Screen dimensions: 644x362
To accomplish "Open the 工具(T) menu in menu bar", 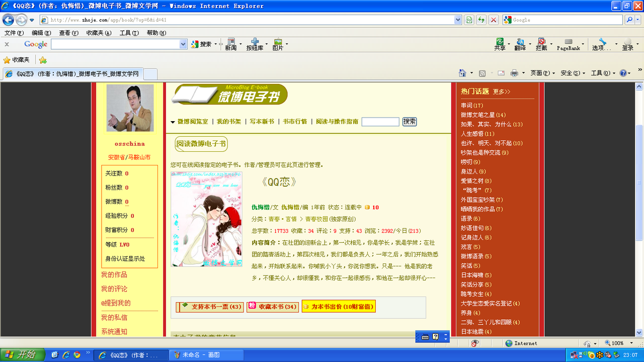I will (x=129, y=33).
